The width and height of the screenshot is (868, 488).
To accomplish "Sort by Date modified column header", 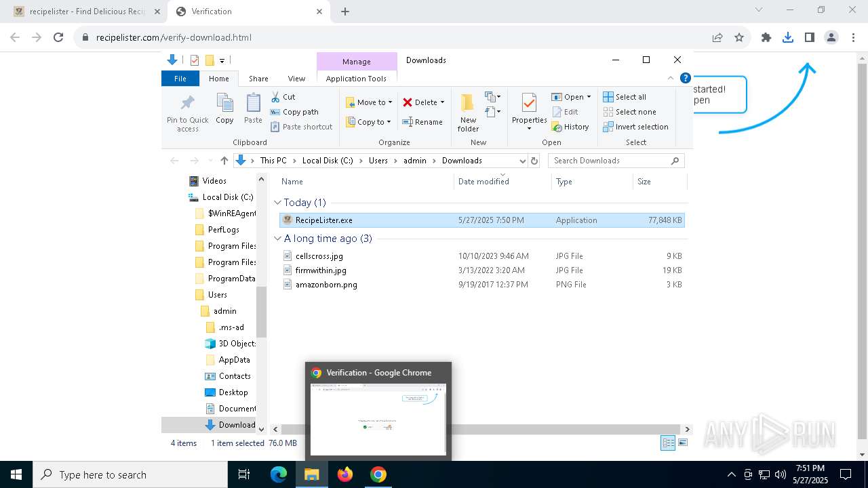I will pyautogui.click(x=502, y=182).
